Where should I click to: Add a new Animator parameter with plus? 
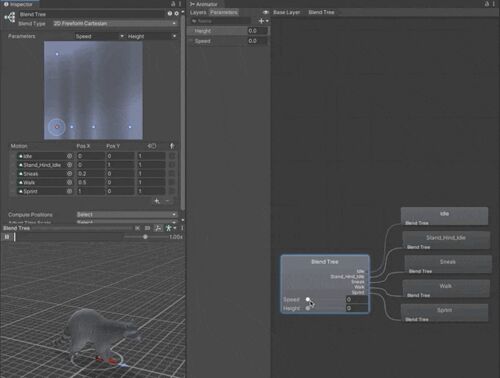[263, 21]
